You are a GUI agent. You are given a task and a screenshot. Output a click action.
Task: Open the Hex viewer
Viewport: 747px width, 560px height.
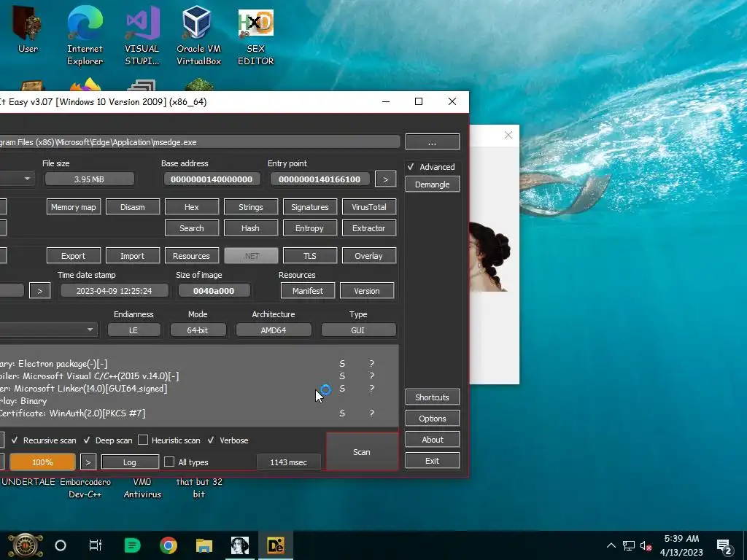[x=192, y=207]
